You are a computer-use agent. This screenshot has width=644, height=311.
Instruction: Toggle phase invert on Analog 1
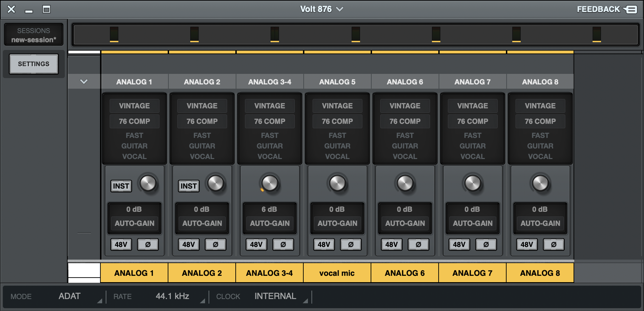[148, 245]
